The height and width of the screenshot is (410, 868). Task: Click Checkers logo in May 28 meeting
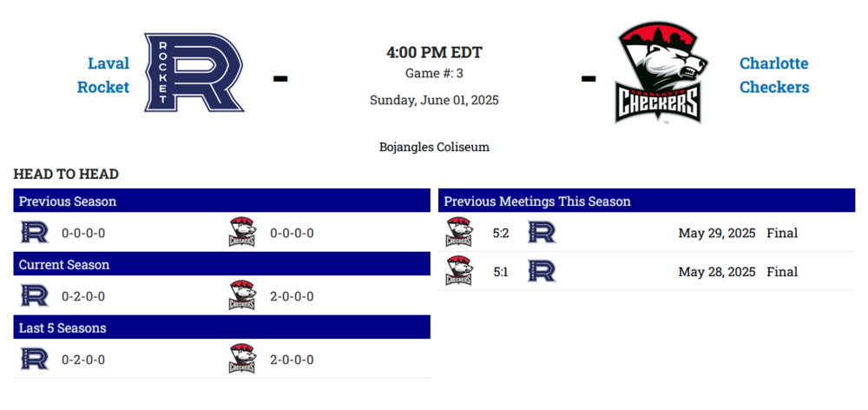(459, 272)
